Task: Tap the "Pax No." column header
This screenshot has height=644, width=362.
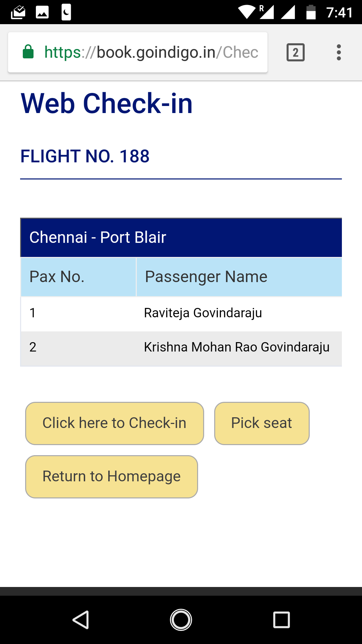Action: (78, 277)
